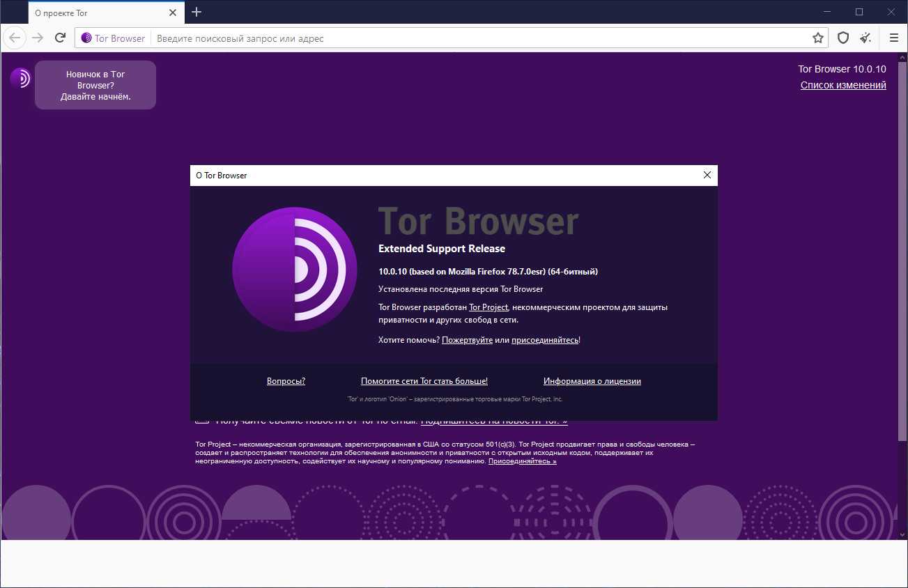This screenshot has height=588, width=908.
Task: Focus the address bar search field
Action: point(481,38)
